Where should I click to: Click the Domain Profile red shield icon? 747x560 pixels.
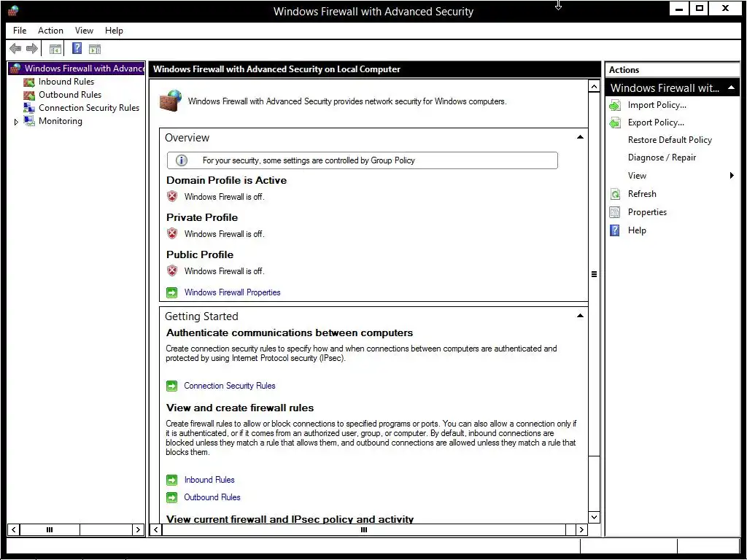pos(172,196)
